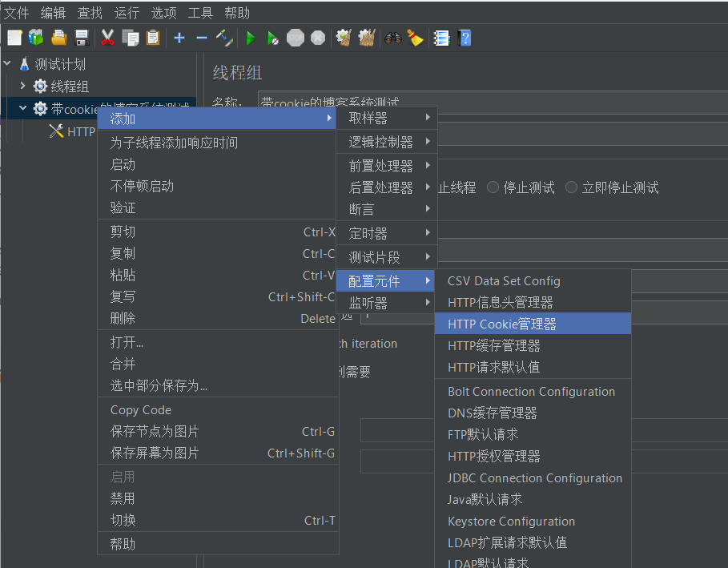Viewport: 728px width, 568px height.
Task: Choose Keystore Configuration entry
Action: [533, 521]
